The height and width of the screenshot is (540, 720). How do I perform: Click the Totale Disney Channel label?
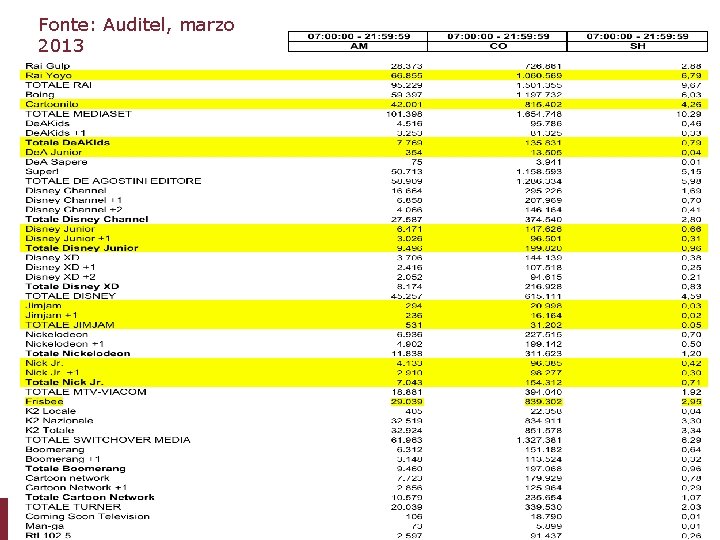[87, 219]
